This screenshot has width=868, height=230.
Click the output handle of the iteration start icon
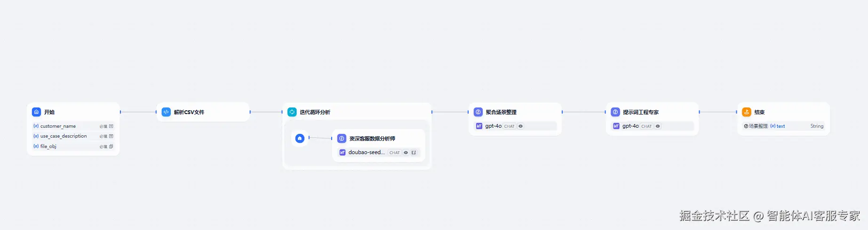pos(309,138)
